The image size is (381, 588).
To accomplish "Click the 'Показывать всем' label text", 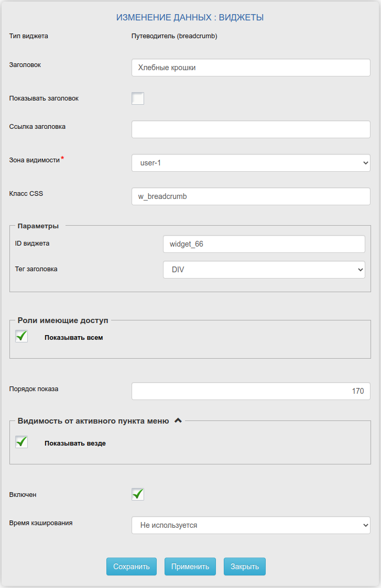I will click(74, 338).
